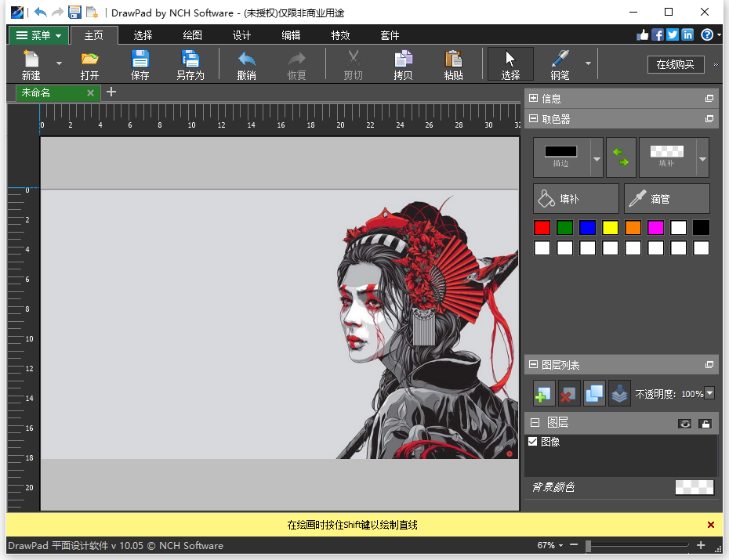Click the merge layers down icon
729x560 pixels.
[x=619, y=394]
